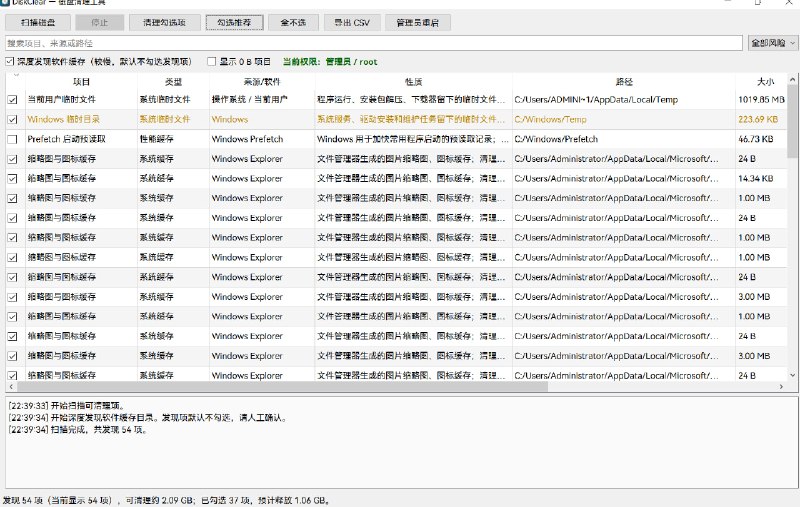Click the 开始深度发现软件缓存目录 log line
The image size is (800, 507).
148,418
